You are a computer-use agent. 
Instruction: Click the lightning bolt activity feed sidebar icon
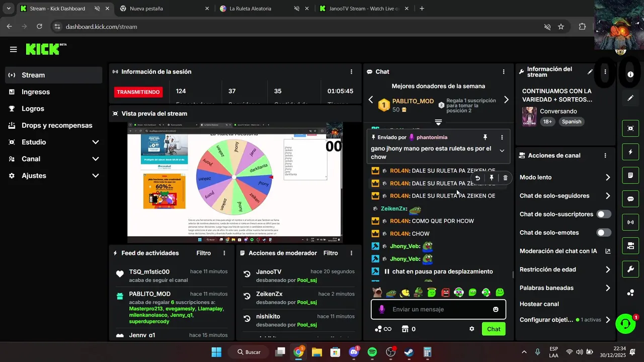(630, 152)
